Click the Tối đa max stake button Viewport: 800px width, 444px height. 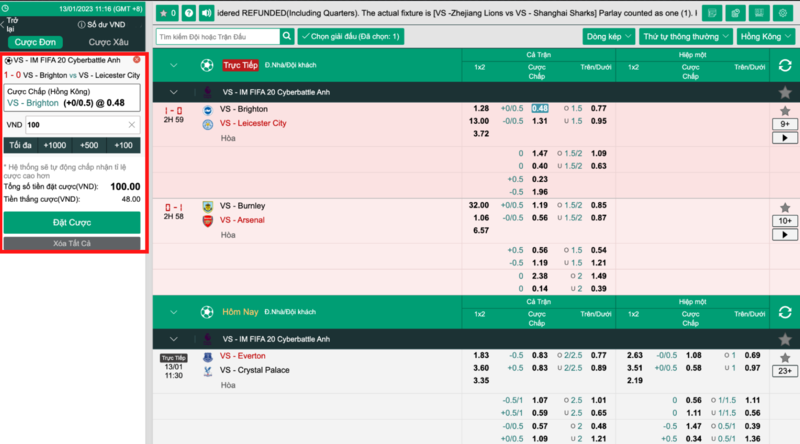tap(20, 145)
